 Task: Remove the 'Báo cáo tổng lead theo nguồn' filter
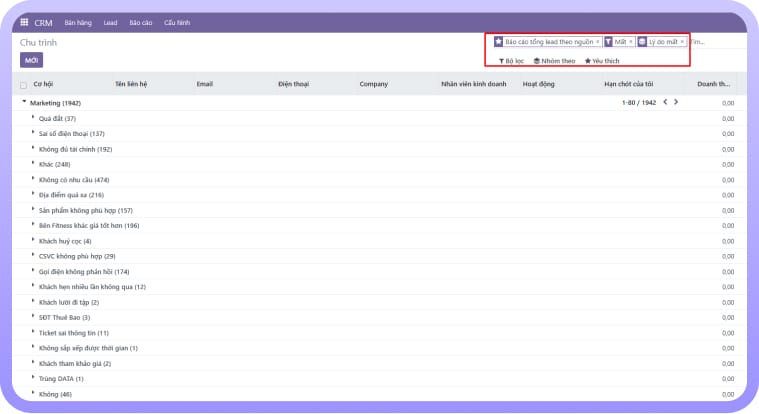coord(597,42)
